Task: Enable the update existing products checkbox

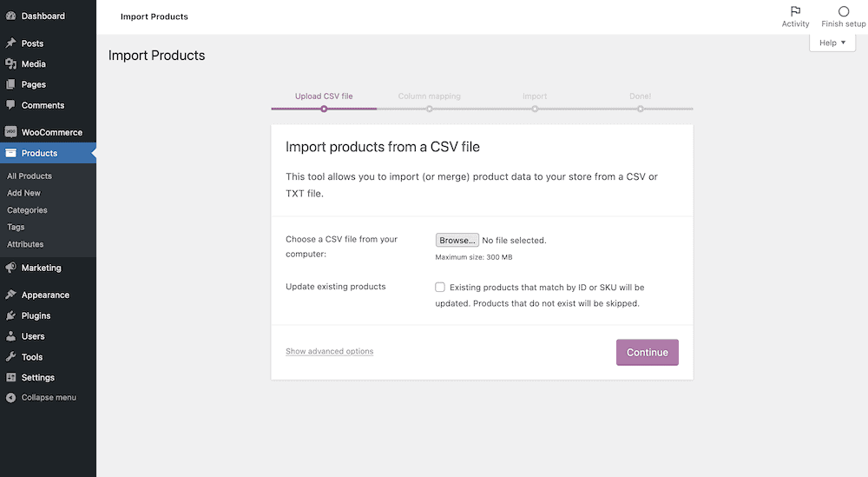Action: click(x=440, y=287)
